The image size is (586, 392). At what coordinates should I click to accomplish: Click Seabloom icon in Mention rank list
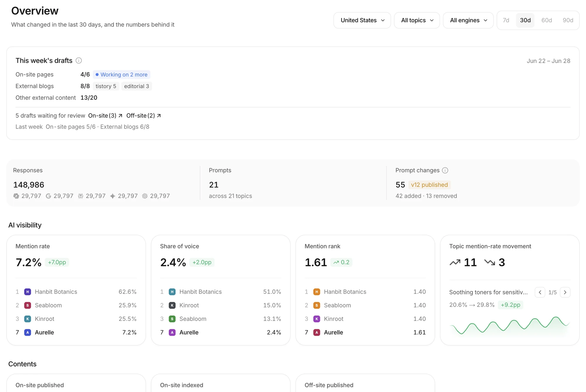click(317, 305)
